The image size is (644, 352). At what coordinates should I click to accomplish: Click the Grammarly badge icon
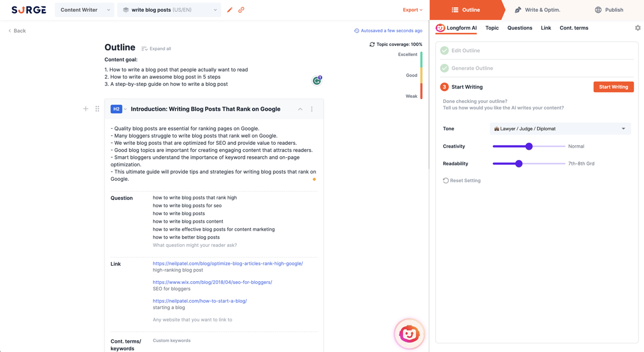(317, 80)
